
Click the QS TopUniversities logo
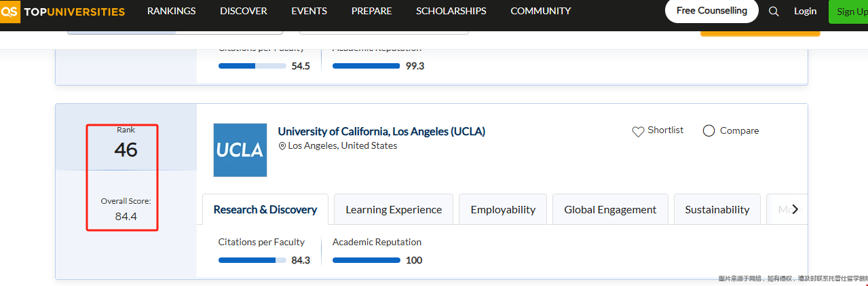click(x=63, y=12)
